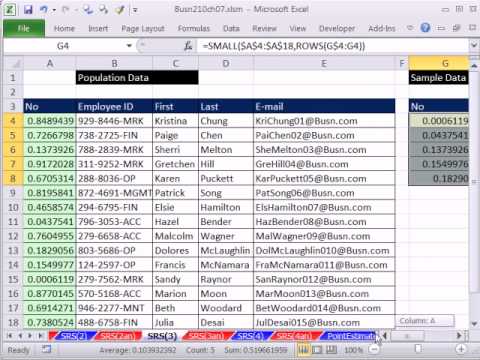Click the Insert Function fx button

click(188, 46)
